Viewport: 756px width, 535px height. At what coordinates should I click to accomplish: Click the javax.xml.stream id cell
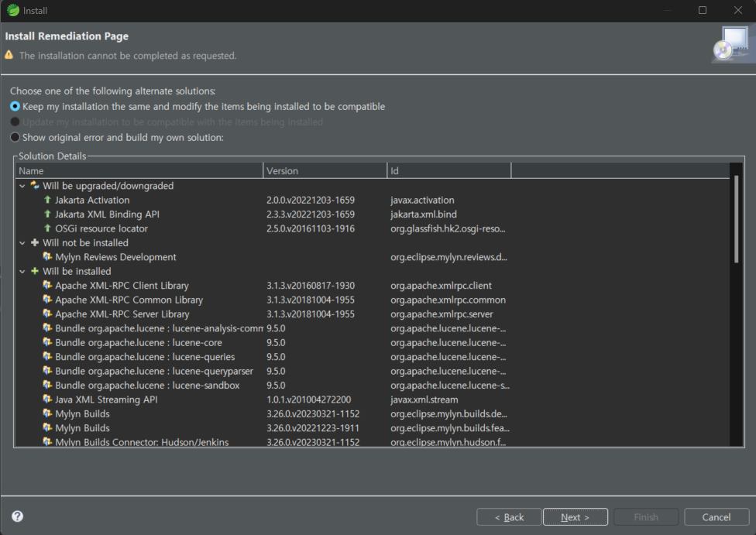(424, 400)
